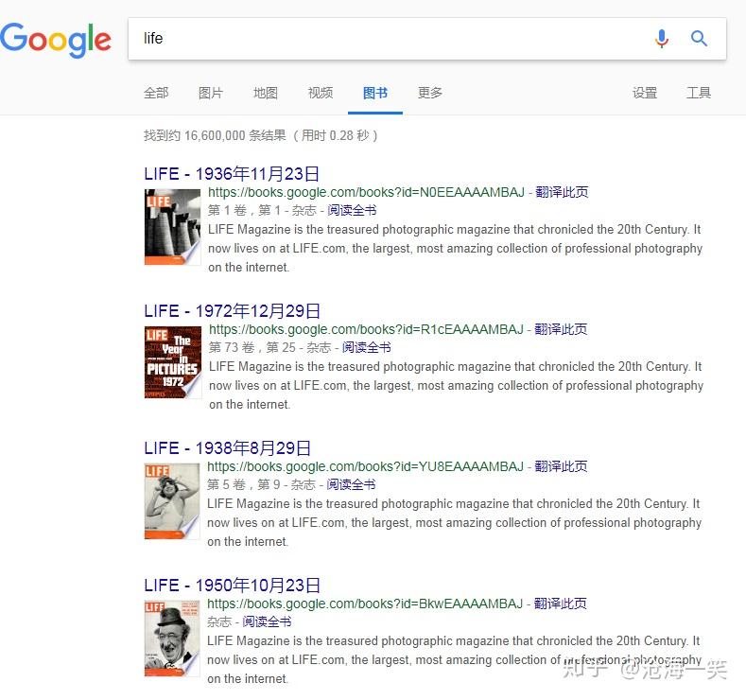The height and width of the screenshot is (700, 746).
Task: Click the microphone voice search icon
Action: [661, 39]
